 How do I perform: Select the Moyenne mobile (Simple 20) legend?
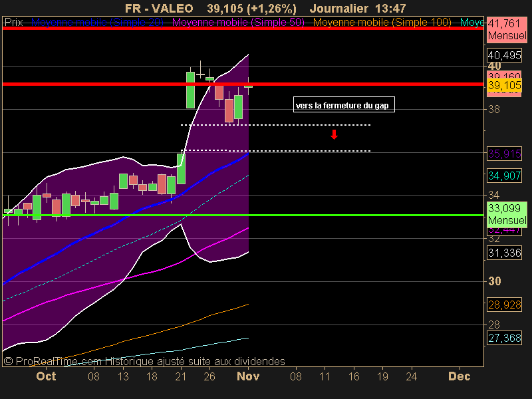97,23
